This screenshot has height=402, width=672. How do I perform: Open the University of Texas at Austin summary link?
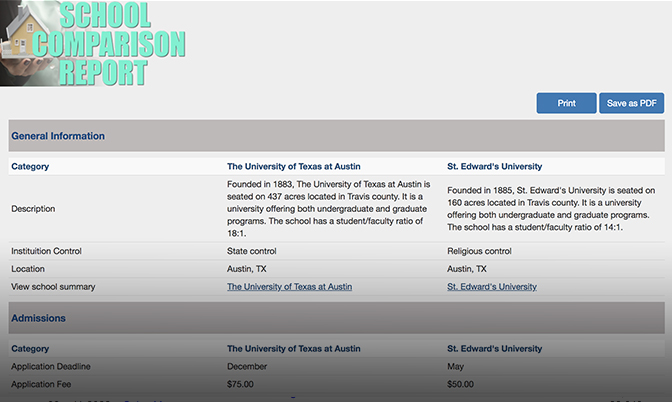[289, 287]
